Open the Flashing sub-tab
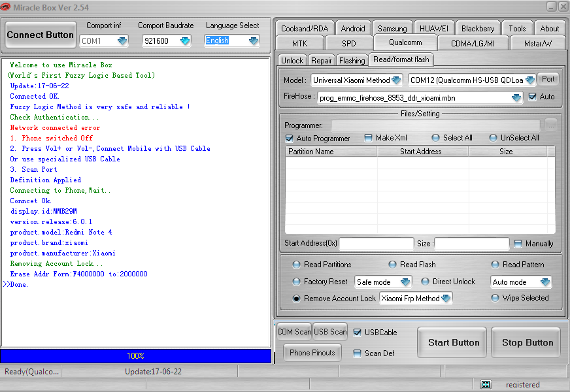Screen dimensions: 570x392 [352, 60]
